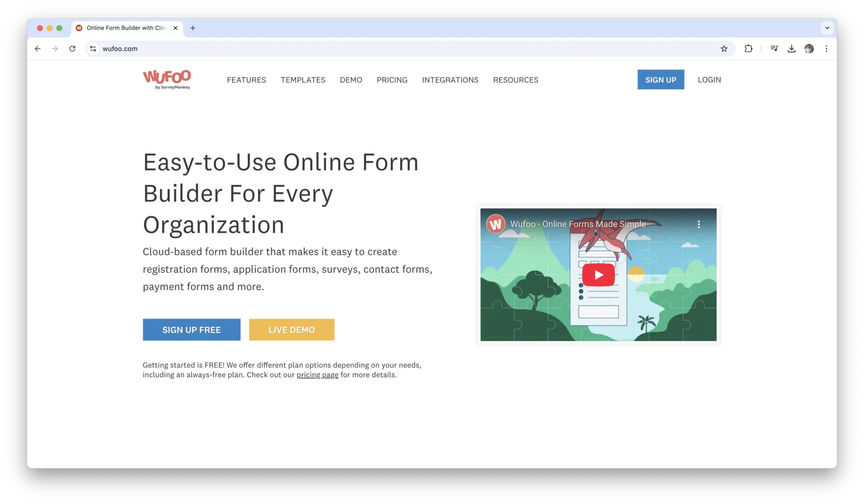864x504 pixels.
Task: Follow the pricing page link
Action: tap(318, 375)
